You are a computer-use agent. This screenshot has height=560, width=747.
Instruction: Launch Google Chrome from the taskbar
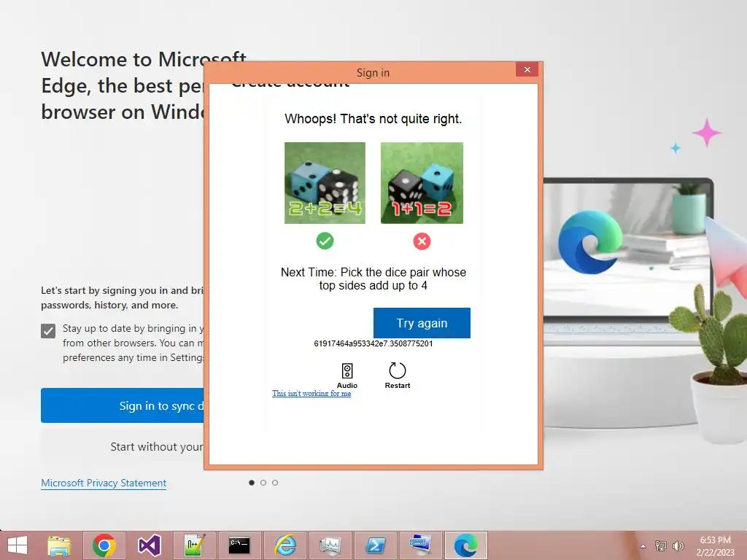[x=104, y=545]
